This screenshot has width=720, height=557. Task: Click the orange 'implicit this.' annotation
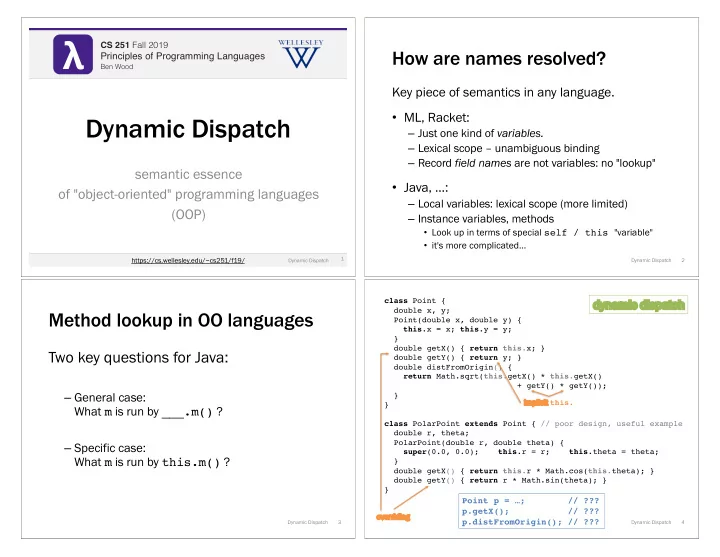[x=548, y=403]
